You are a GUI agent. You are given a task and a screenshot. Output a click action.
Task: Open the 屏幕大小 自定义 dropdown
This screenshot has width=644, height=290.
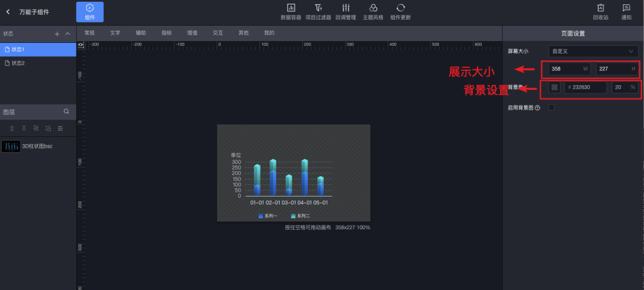click(x=593, y=51)
